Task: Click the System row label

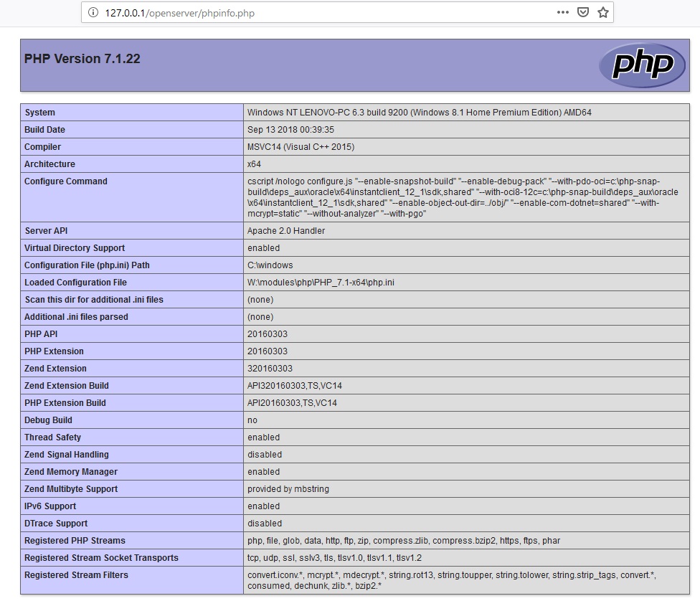Action: [40, 113]
